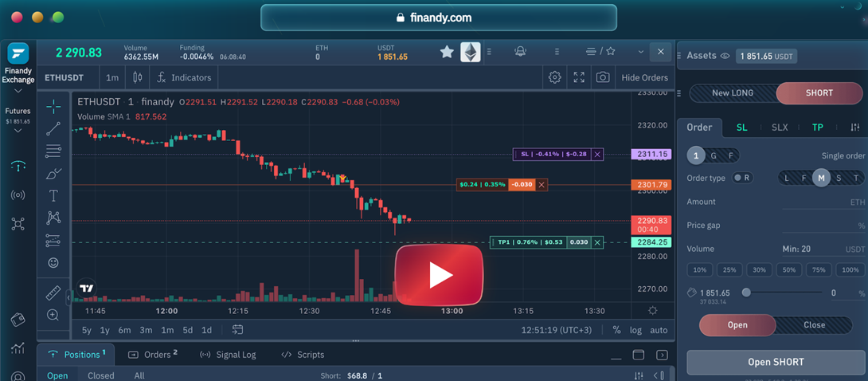Open the candlestick chart style selector
Viewport: 868px width, 381px height.
[x=138, y=77]
